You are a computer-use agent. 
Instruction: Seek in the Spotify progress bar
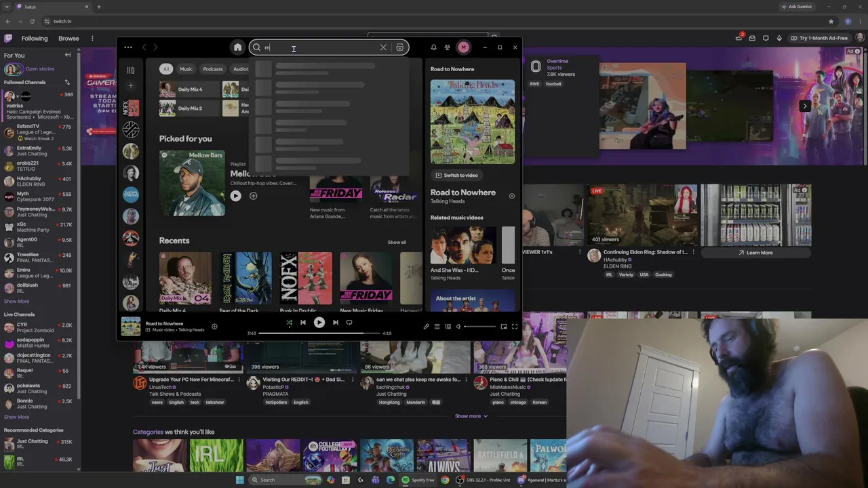[x=319, y=333]
